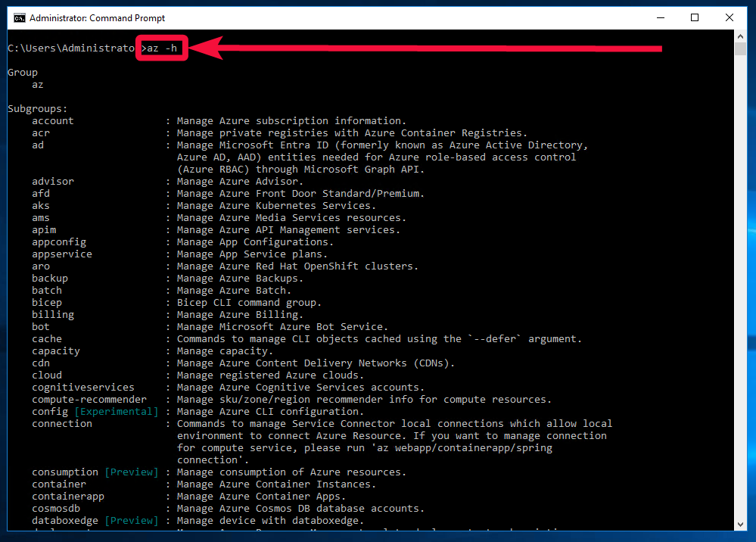Close the Command Prompt window

point(730,18)
